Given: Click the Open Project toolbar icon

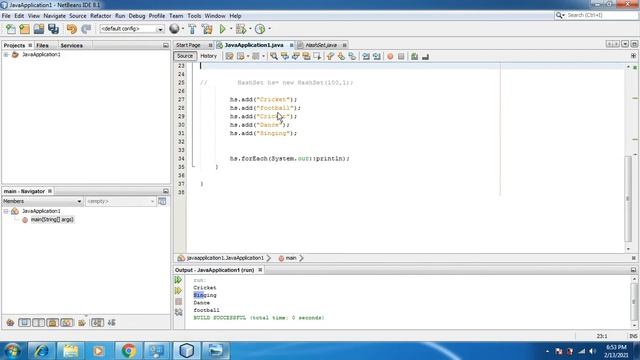Looking at the screenshot, I should pyautogui.click(x=39, y=29).
